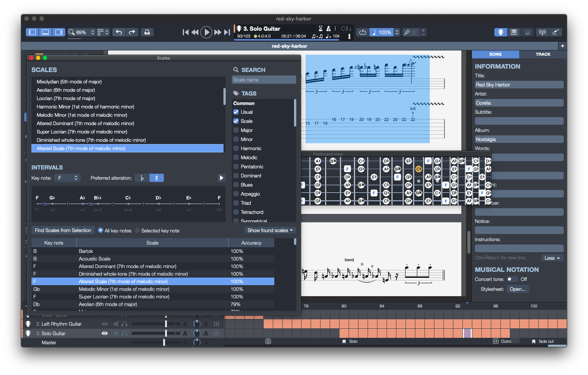Uncheck the Scale tag filter
588x375 pixels.
(x=236, y=121)
